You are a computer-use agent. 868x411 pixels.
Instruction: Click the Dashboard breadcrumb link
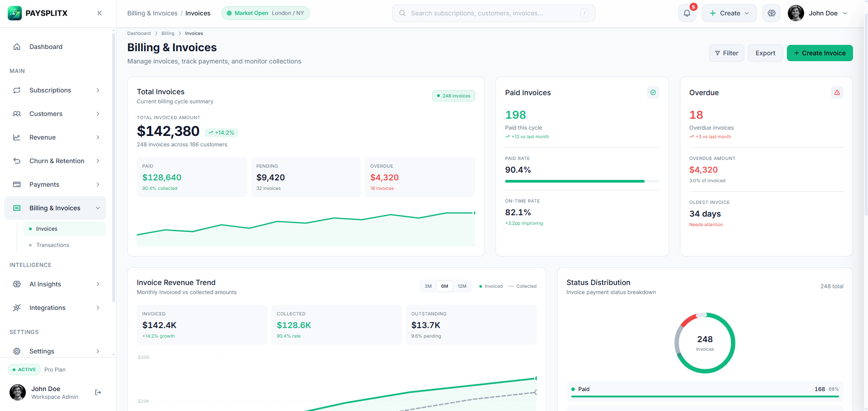click(139, 34)
